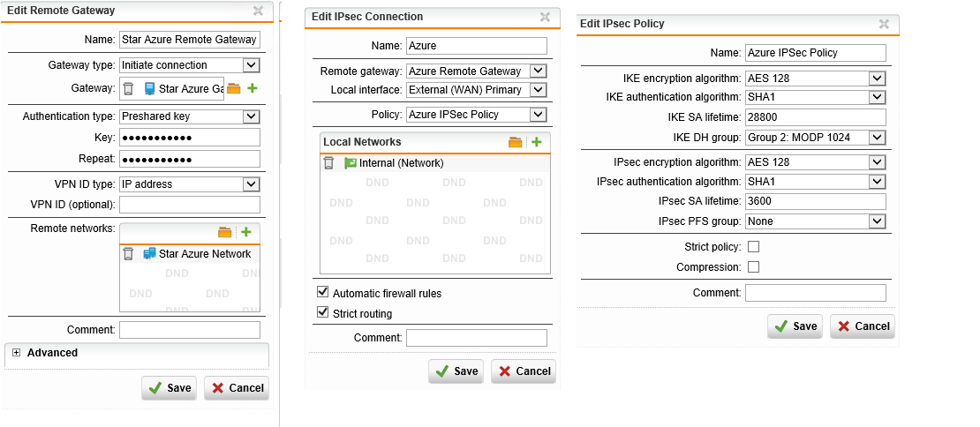The width and height of the screenshot is (980, 427).
Task: Open folder icon in Remote networks box
Action: point(225,232)
